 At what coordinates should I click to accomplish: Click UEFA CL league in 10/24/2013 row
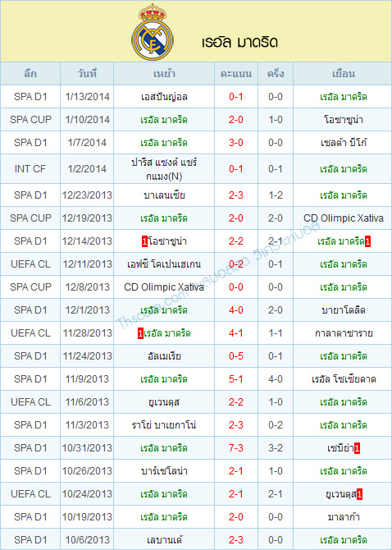point(30,494)
